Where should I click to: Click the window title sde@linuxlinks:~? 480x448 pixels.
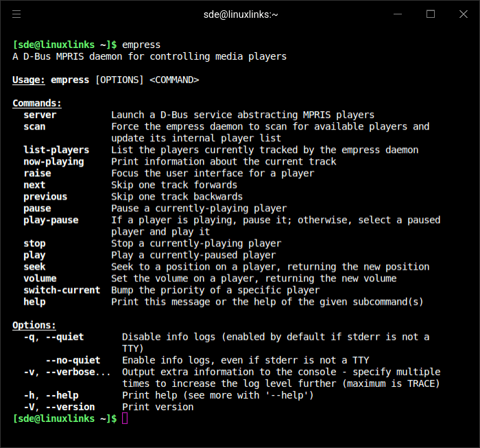[241, 14]
